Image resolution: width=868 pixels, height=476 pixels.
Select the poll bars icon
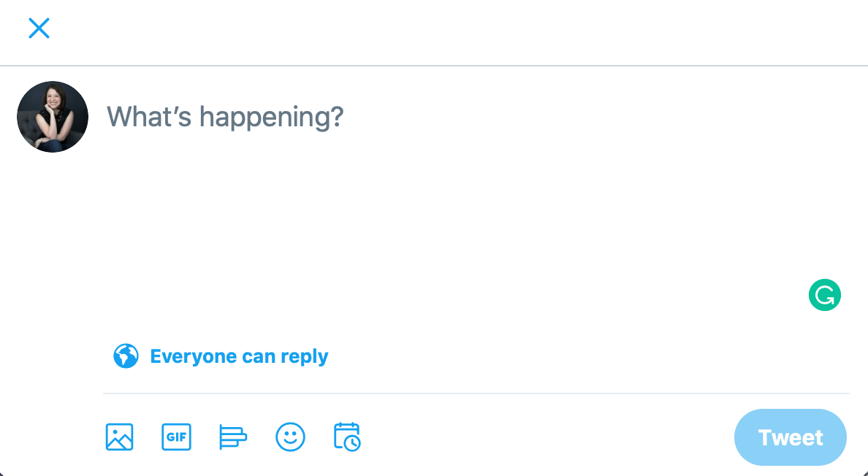tap(233, 437)
